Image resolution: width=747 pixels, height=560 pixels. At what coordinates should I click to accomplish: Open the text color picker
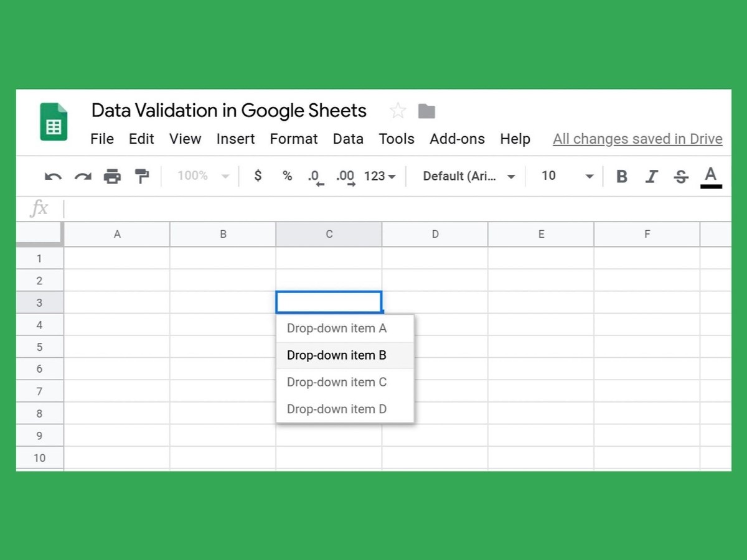tap(711, 177)
